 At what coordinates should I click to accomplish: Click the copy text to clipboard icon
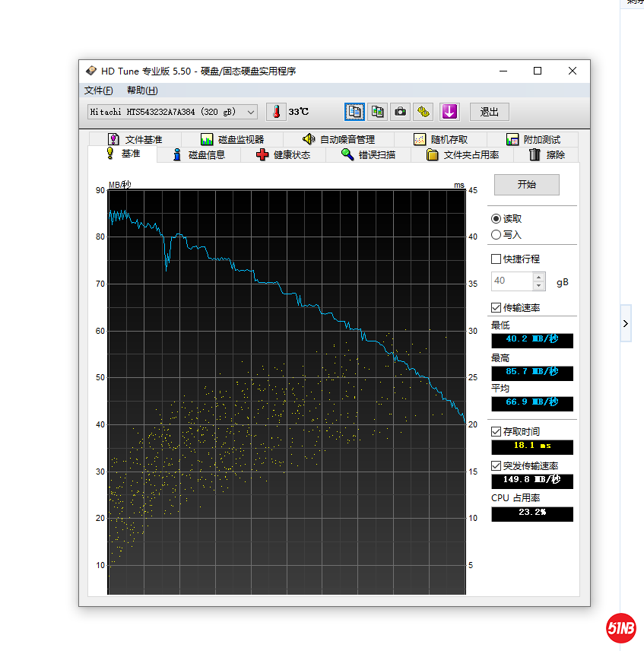[x=354, y=112]
